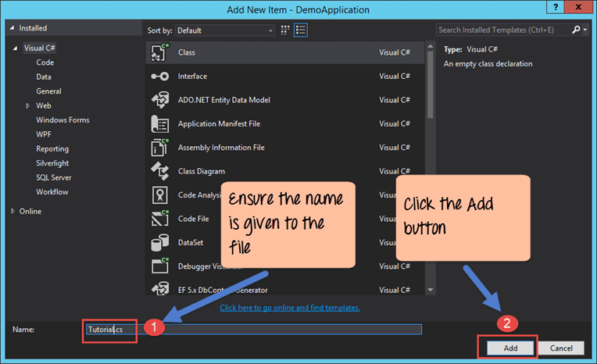Expand the Online section
Screen dimensions: 597x364
click(x=13, y=211)
